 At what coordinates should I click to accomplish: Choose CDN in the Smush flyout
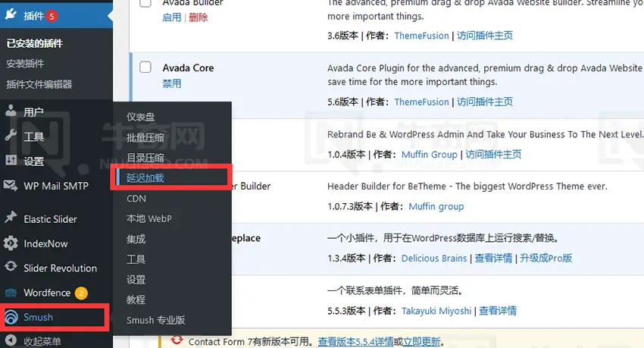136,199
